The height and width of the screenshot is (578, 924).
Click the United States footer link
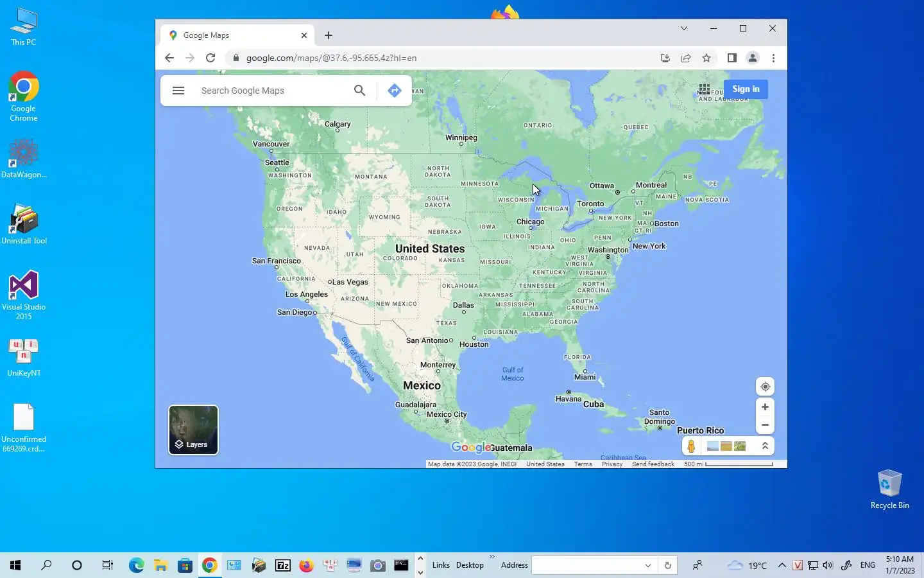tap(545, 464)
